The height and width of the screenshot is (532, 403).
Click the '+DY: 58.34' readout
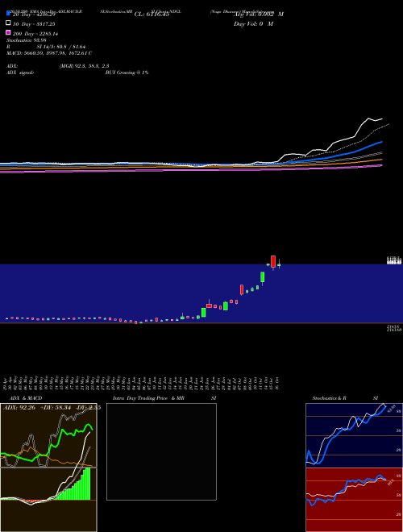tap(56, 407)
